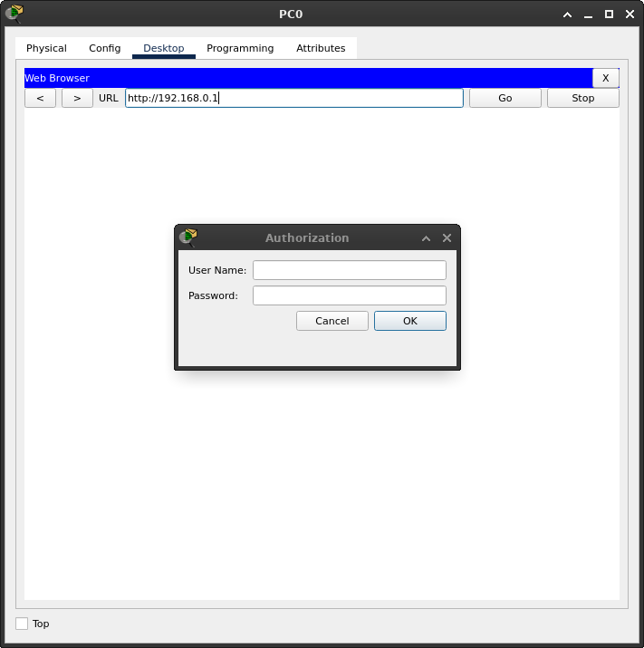
Task: Roll up the Authorization dialog with the arrow icon
Action: click(426, 238)
